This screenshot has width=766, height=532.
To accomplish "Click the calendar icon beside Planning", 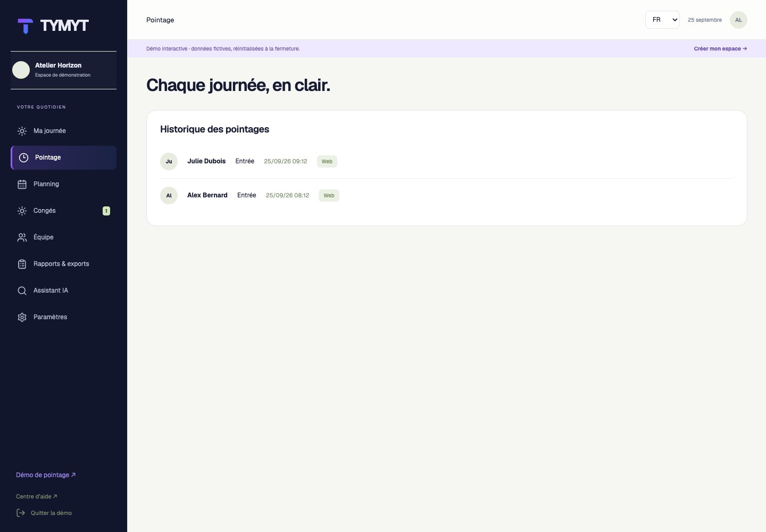I will [22, 184].
